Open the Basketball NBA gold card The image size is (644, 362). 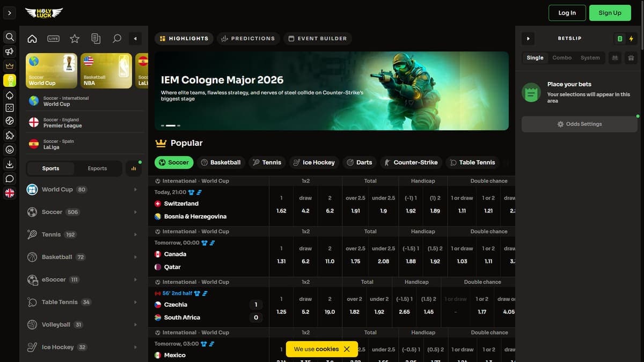(106, 71)
